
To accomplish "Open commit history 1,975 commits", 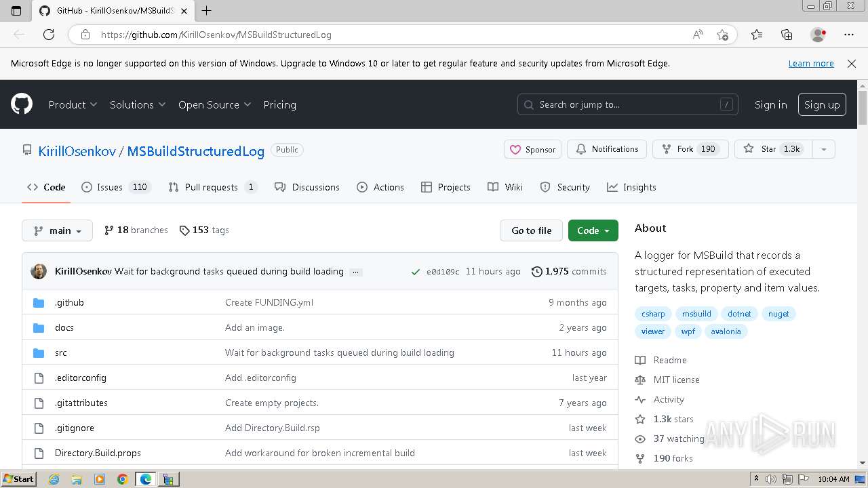I will click(x=569, y=271).
